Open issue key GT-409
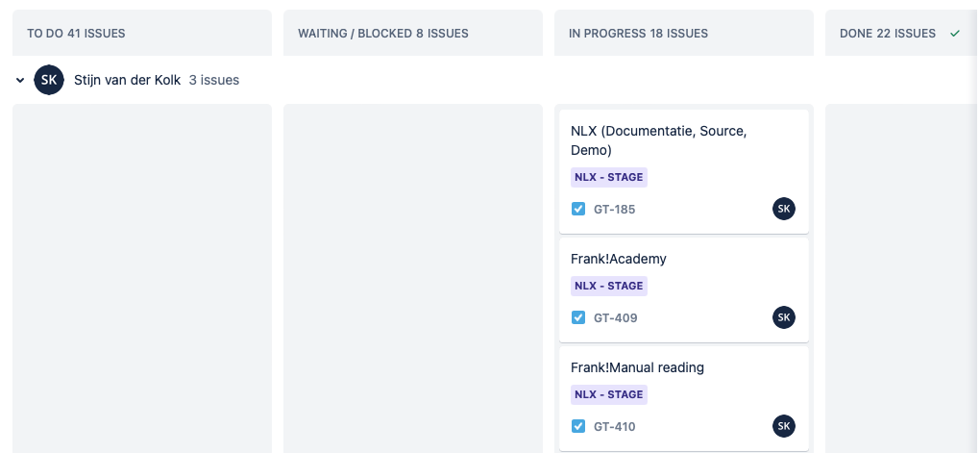The width and height of the screenshot is (980, 453). 615,317
